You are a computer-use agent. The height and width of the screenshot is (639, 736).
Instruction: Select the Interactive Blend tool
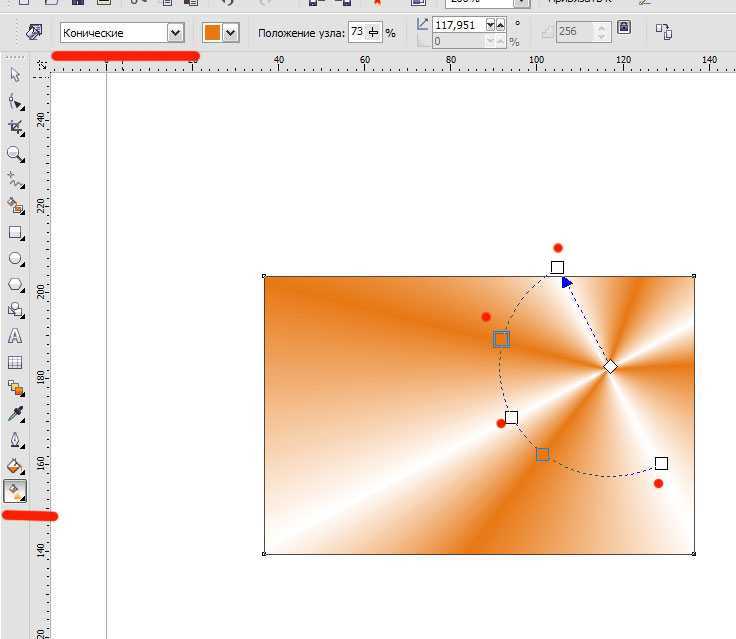[16, 388]
